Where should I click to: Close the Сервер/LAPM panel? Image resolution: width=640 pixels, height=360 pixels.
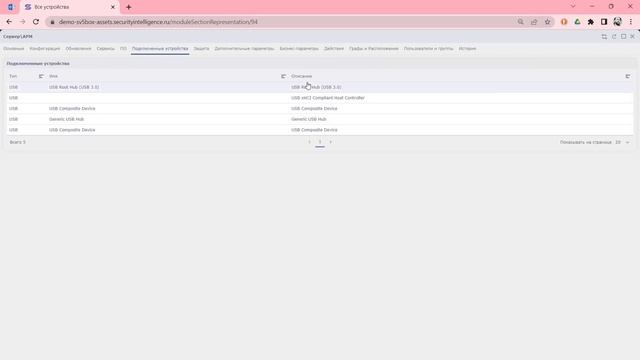pyautogui.click(x=632, y=37)
